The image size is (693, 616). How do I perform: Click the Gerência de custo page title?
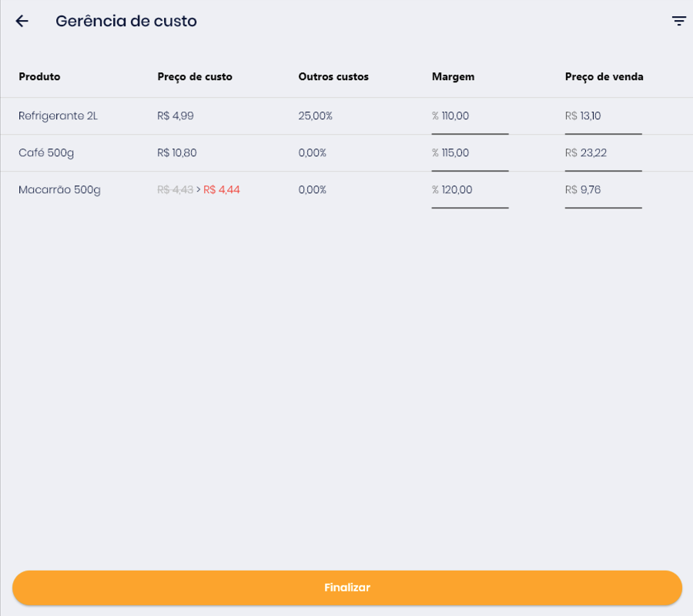coord(126,22)
